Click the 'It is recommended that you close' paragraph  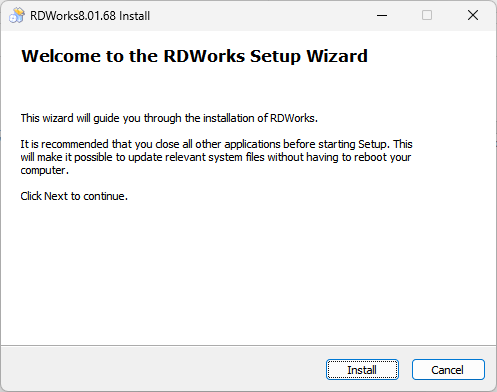216,157
